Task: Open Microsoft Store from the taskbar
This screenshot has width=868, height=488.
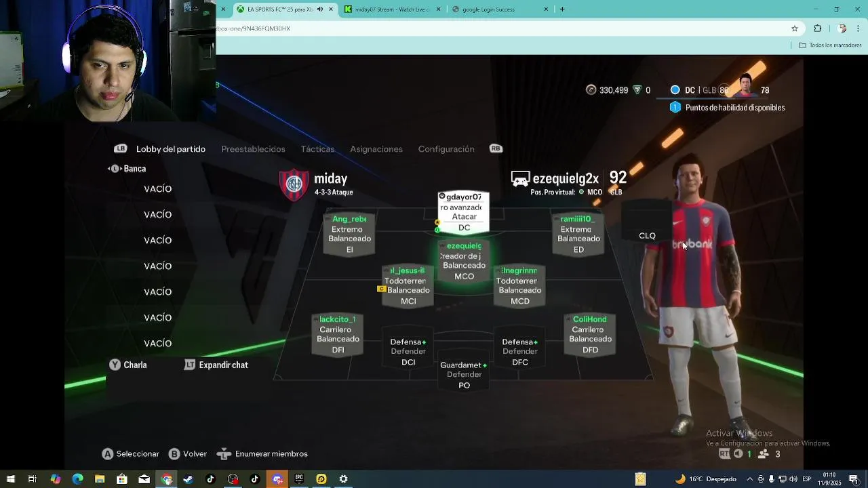Action: [x=121, y=479]
